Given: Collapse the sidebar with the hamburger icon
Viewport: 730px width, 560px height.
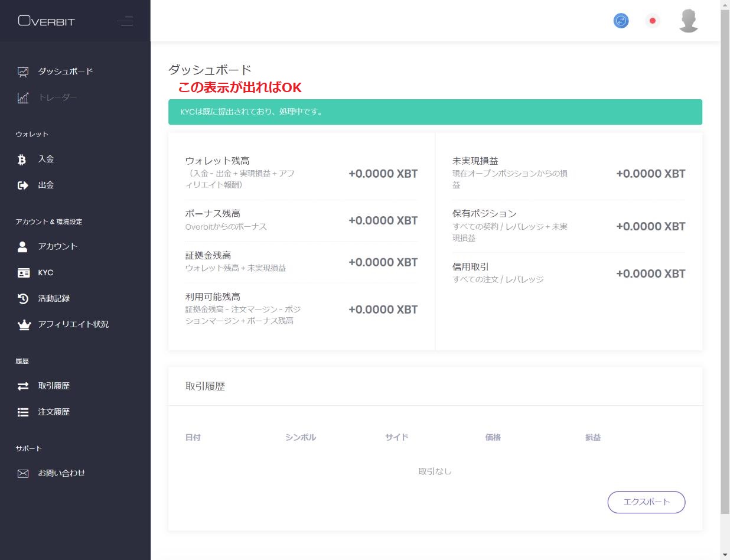Looking at the screenshot, I should click(x=125, y=21).
